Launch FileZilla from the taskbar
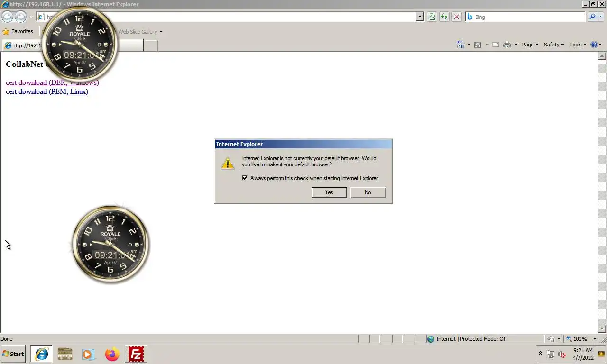 136,354
